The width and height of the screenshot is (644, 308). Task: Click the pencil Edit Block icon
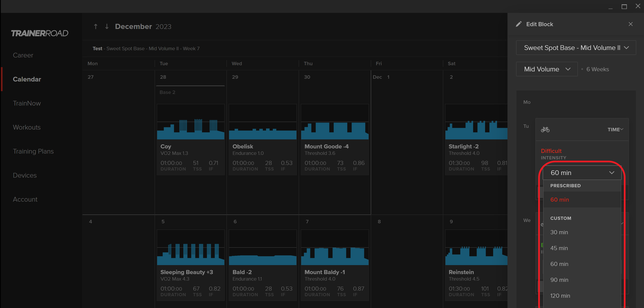(x=519, y=24)
